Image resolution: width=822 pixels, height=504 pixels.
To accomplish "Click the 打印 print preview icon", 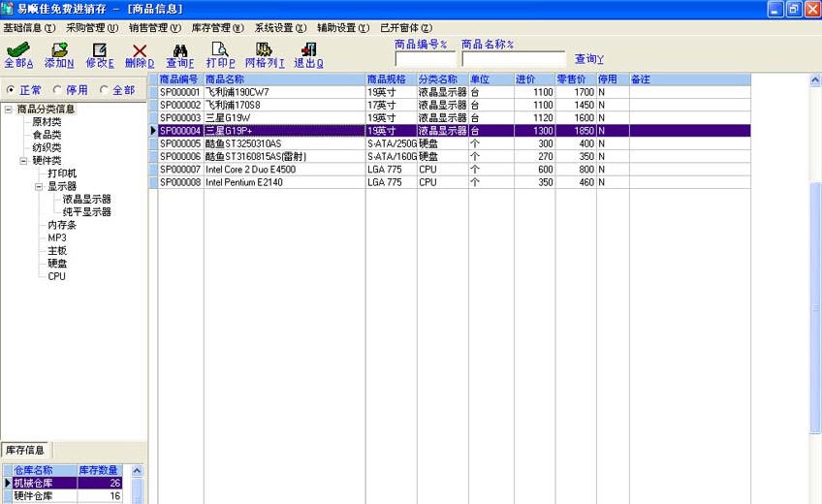I will coord(220,49).
